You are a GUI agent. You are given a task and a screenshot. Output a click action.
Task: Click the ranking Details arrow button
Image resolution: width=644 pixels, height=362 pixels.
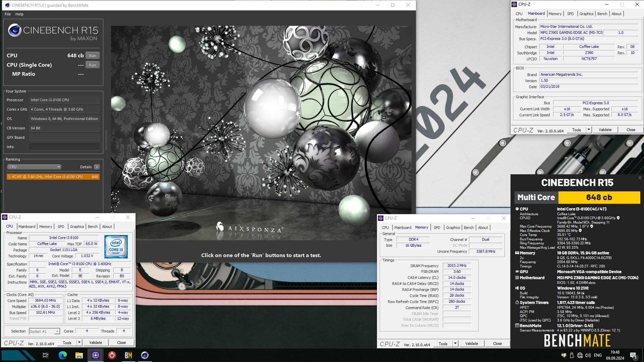97,167
